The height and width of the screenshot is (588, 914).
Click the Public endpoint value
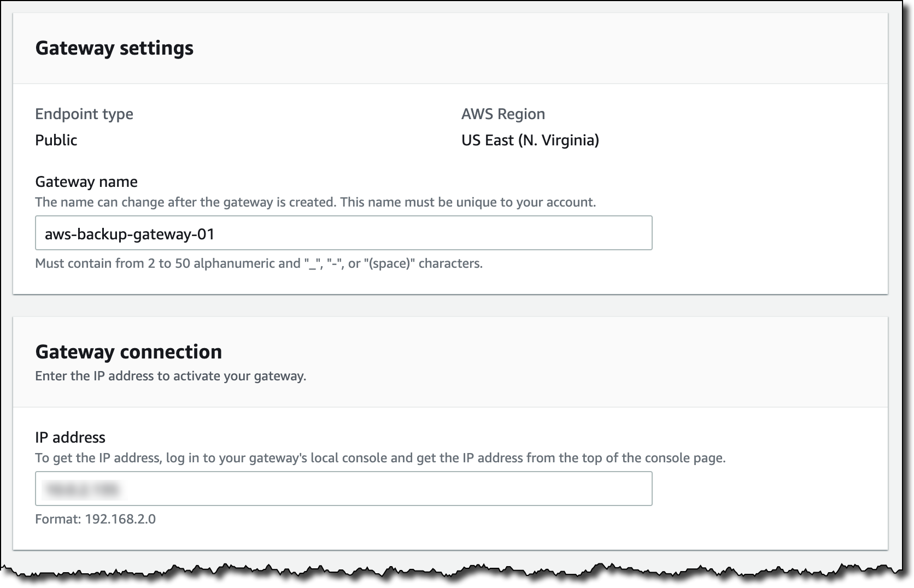(x=56, y=140)
